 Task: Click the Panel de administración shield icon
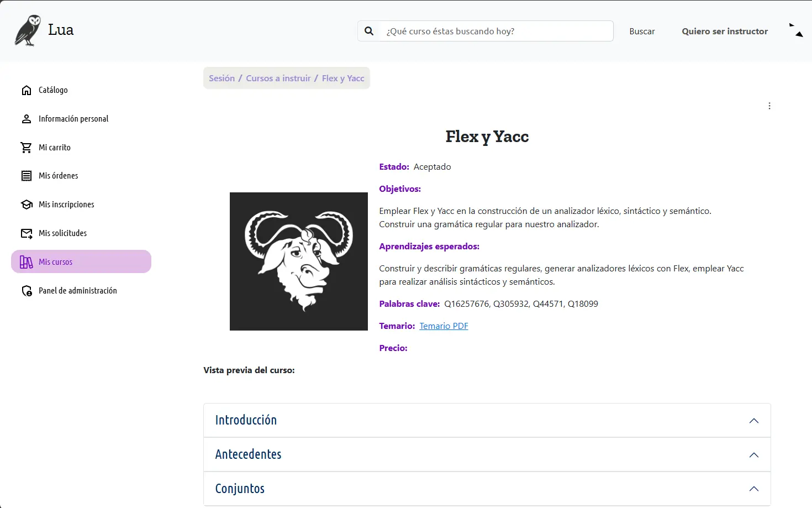(27, 291)
